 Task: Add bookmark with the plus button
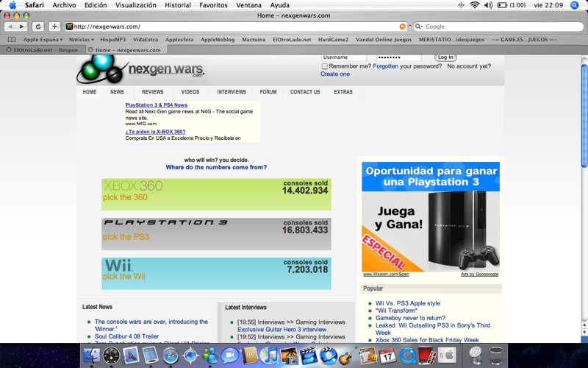[54, 26]
